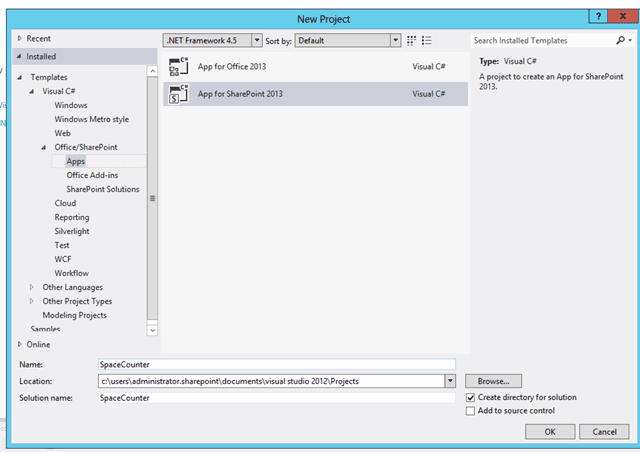This screenshot has height=452, width=640.
Task: Click the search options dropdown arrow
Action: [x=630, y=40]
